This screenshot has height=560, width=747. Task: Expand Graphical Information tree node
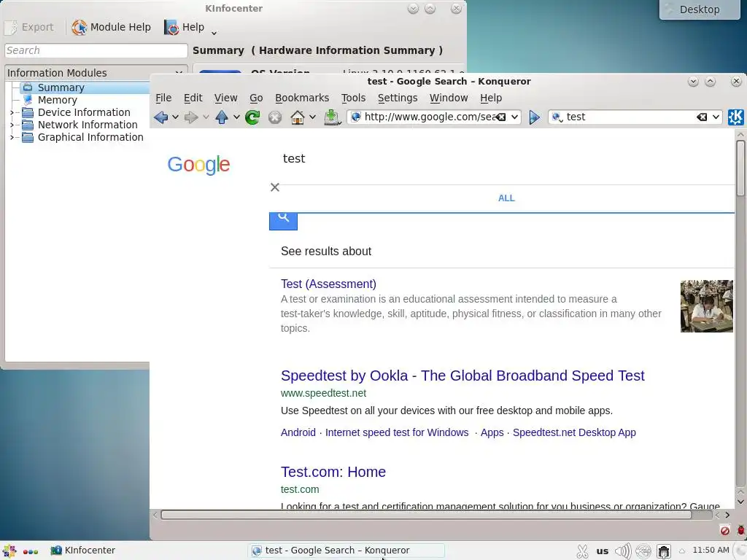pyautogui.click(x=12, y=138)
